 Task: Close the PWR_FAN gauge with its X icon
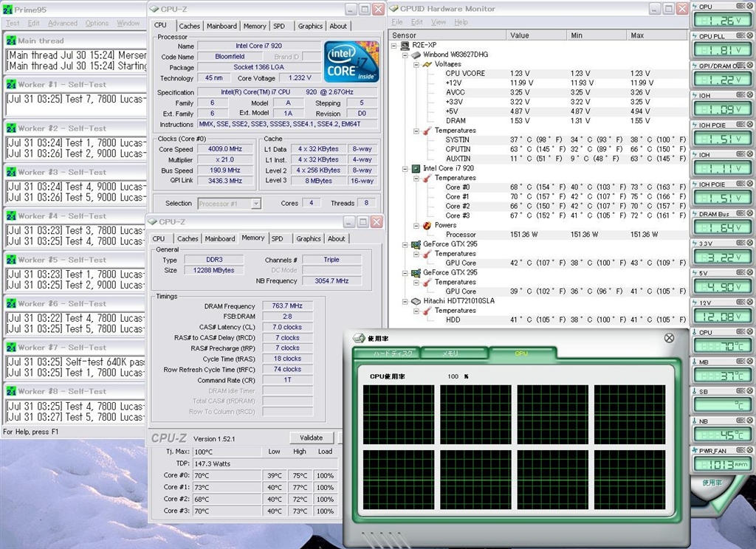749,450
